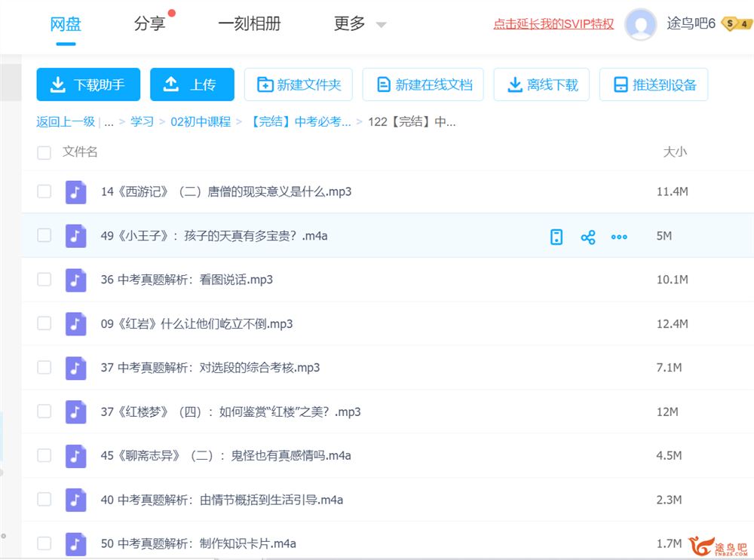
Task: Click the push-to-device phone icon on the 小王子 row
Action: coord(556,237)
